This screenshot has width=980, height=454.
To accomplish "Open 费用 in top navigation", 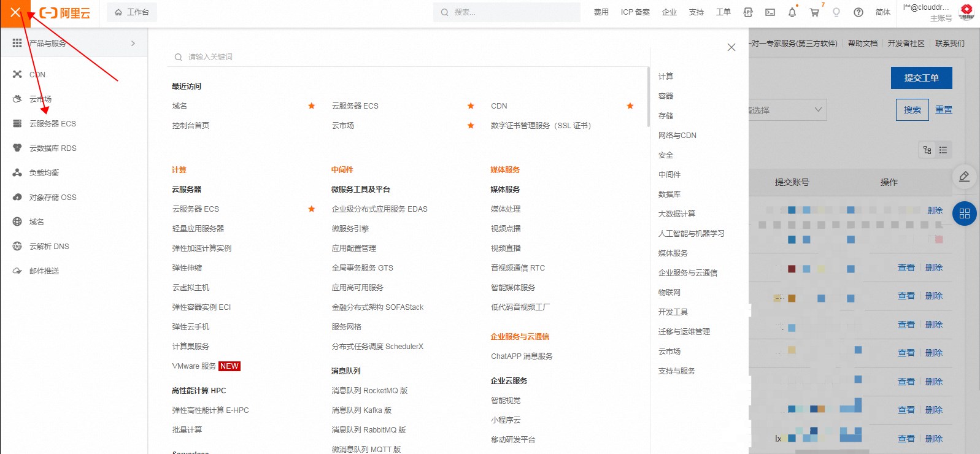I will [601, 12].
